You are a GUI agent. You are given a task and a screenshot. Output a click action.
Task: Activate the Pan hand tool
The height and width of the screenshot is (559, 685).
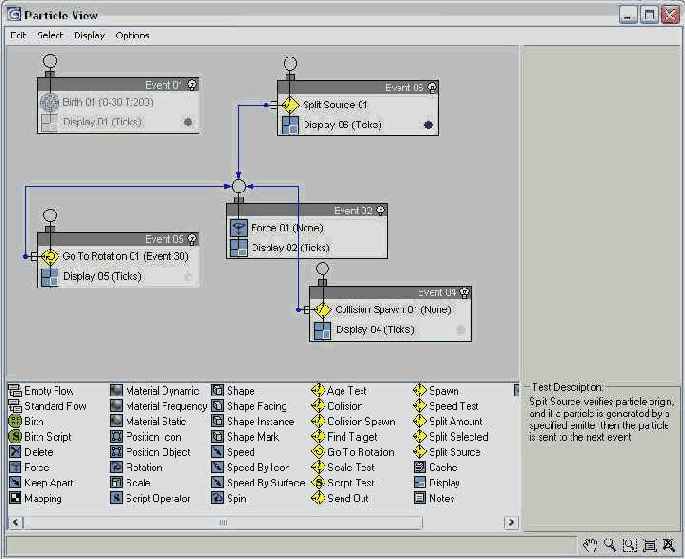[x=590, y=545]
